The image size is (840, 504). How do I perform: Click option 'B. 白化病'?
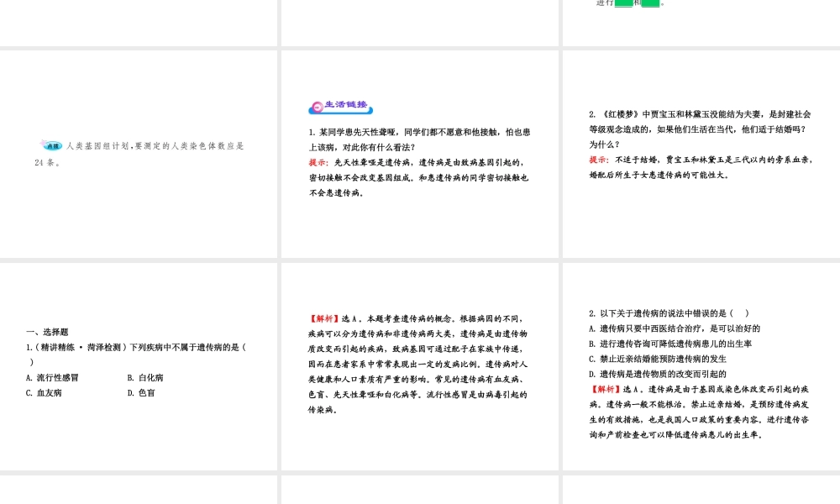click(145, 378)
